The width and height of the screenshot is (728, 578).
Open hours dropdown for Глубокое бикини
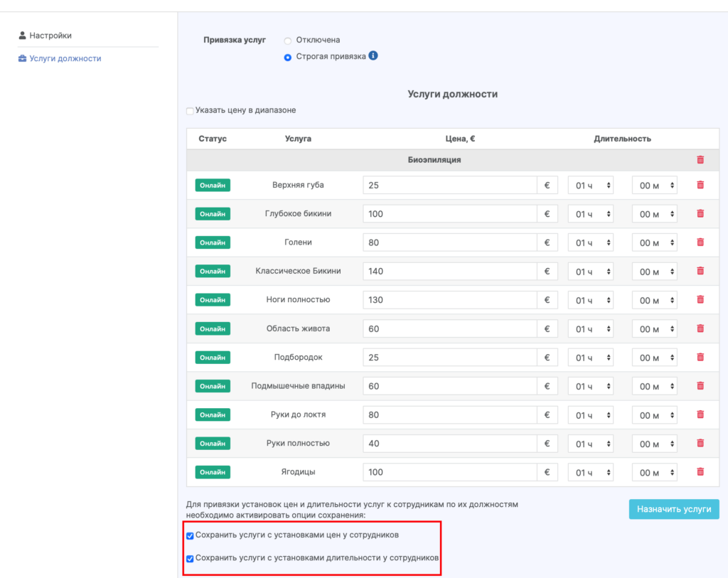point(590,214)
